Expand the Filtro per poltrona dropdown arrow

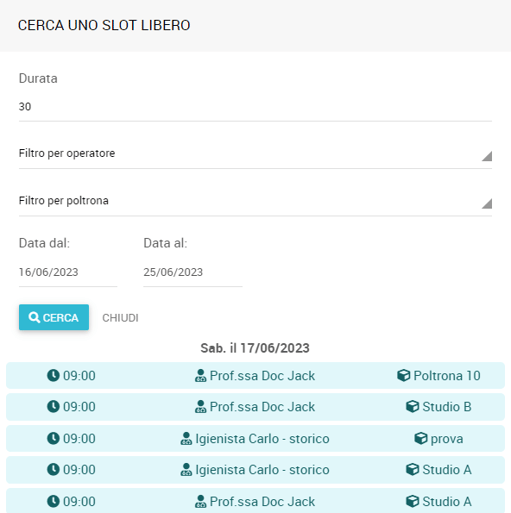click(487, 203)
